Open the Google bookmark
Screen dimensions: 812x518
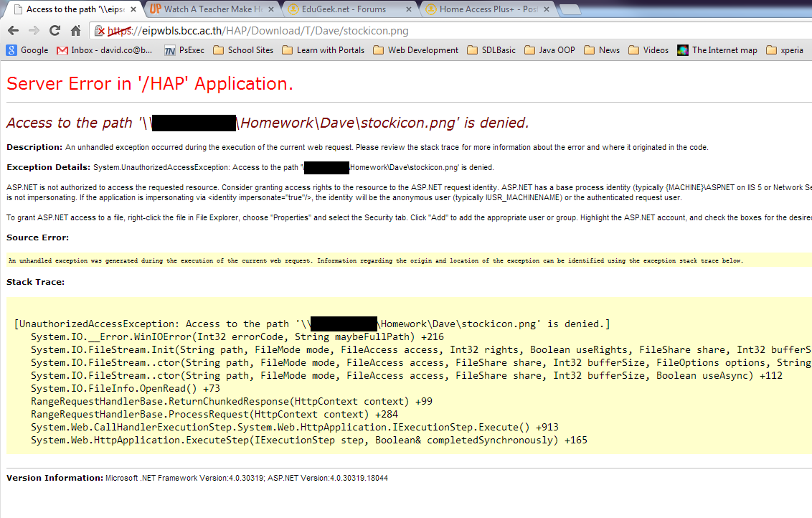pos(27,50)
